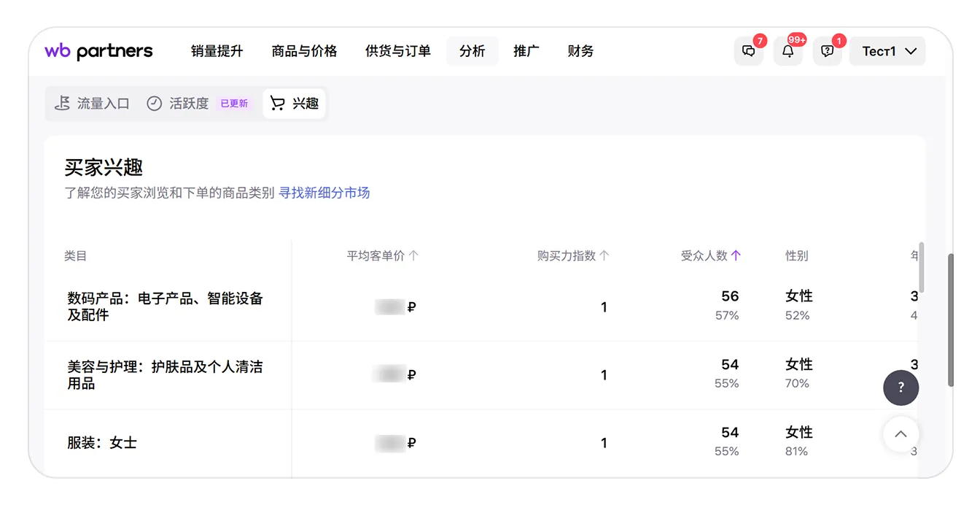Image resolution: width=980 pixels, height=505 pixels.
Task: Click the 类目 column header
Action: (76, 255)
